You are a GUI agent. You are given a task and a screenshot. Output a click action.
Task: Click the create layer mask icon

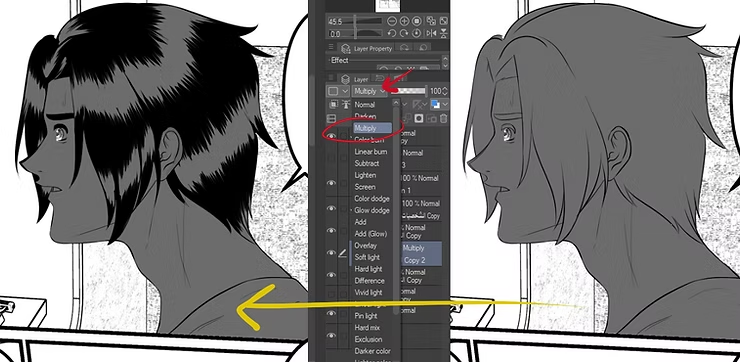point(419,118)
